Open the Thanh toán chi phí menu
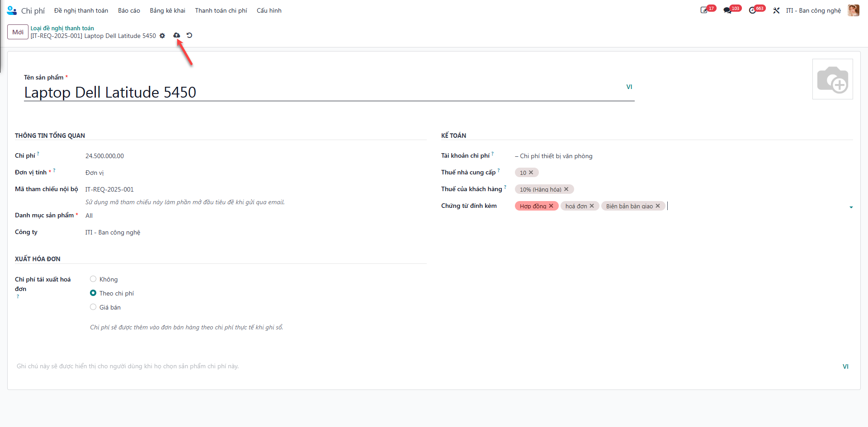 pos(221,10)
